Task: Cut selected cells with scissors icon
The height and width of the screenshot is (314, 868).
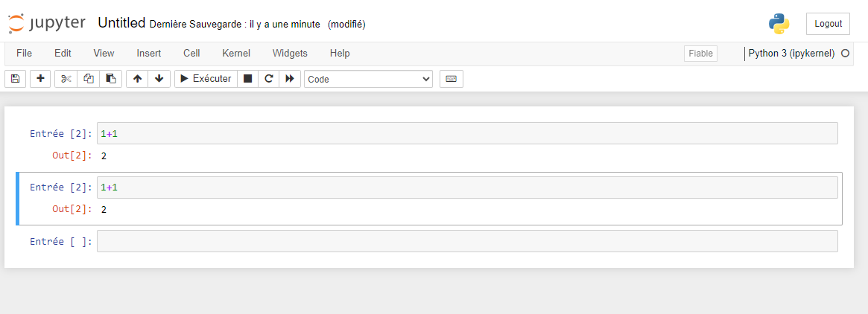Action: click(66, 79)
